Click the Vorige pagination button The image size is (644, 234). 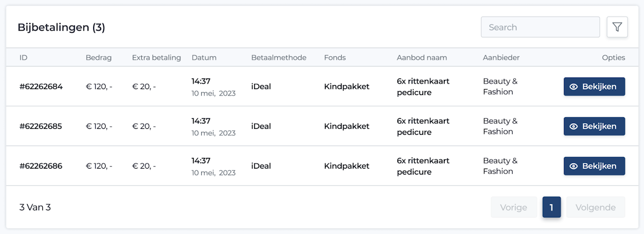coord(514,207)
